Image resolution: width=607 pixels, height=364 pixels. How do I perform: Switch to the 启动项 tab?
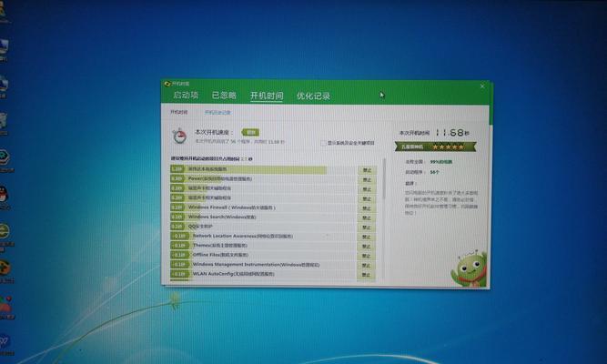pos(186,96)
